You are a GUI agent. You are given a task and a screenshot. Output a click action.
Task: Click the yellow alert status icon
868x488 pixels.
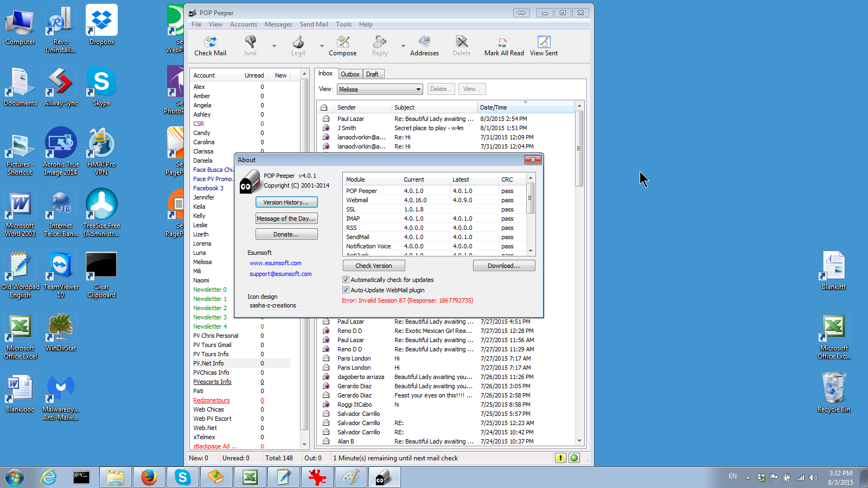560,458
